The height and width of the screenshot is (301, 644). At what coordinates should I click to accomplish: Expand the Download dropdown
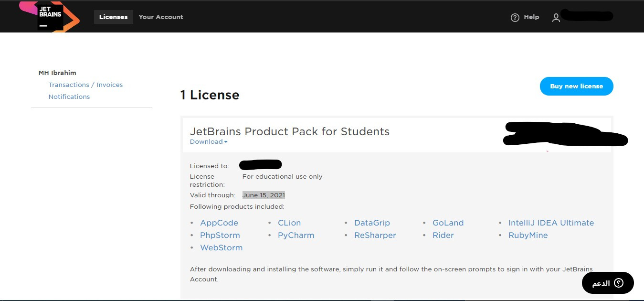pos(208,141)
